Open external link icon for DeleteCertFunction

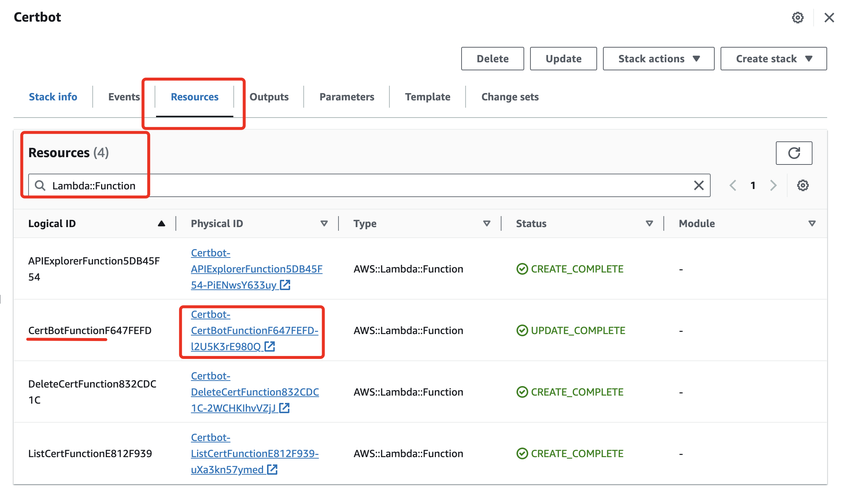(284, 408)
